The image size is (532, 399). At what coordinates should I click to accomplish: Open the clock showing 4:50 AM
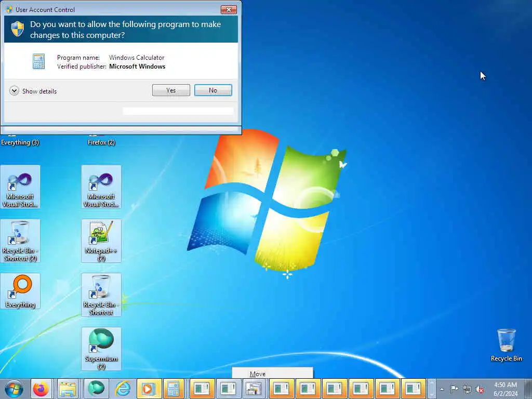point(505,389)
